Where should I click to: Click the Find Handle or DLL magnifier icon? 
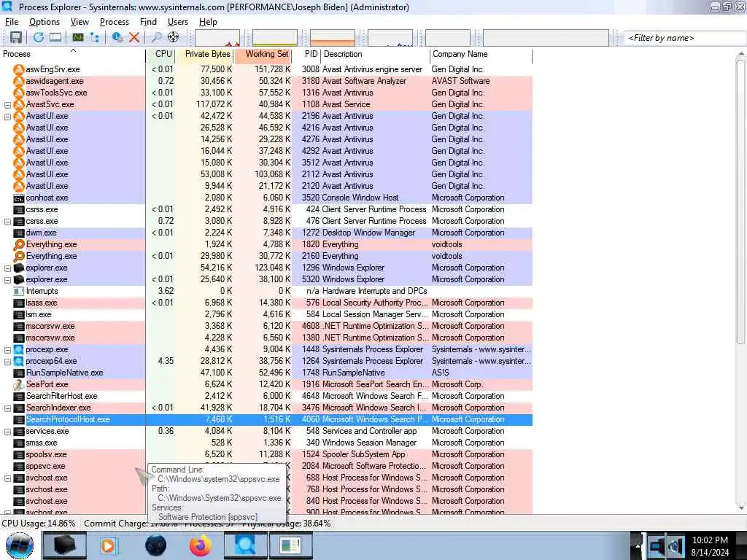click(x=156, y=37)
